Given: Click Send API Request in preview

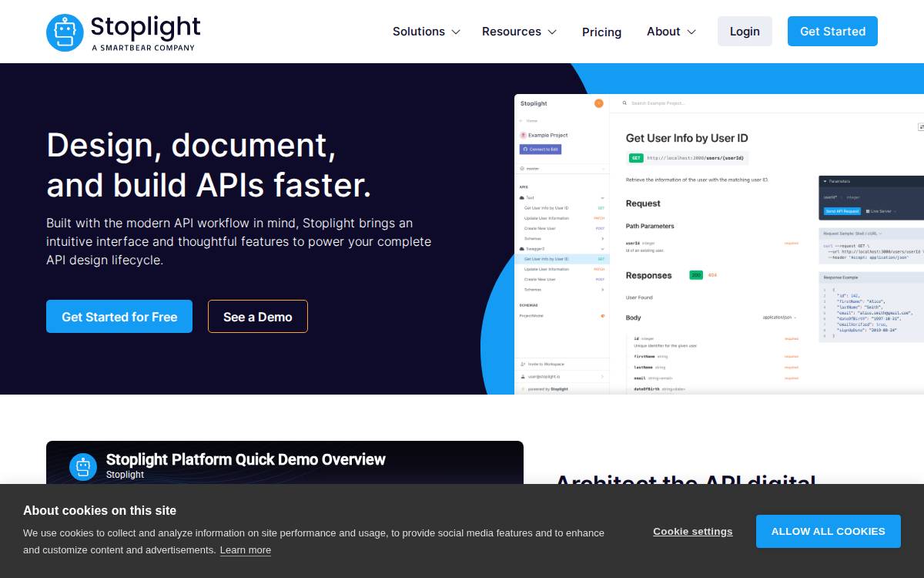Looking at the screenshot, I should 842,211.
